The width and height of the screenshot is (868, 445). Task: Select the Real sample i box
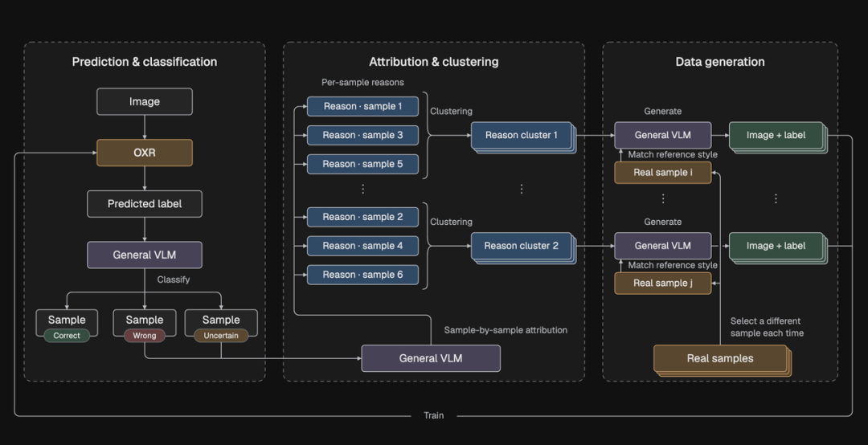(x=662, y=173)
